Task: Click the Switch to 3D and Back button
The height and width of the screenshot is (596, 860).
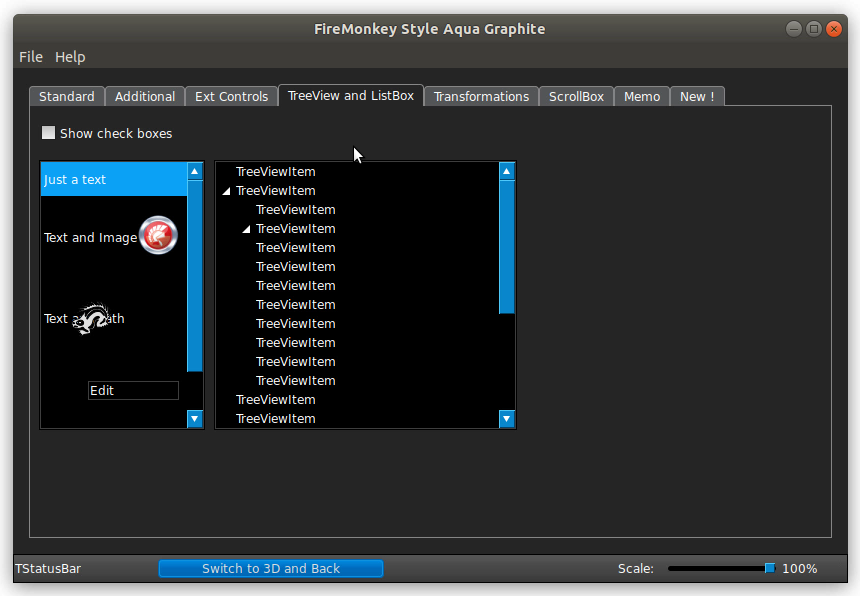Action: click(x=271, y=569)
